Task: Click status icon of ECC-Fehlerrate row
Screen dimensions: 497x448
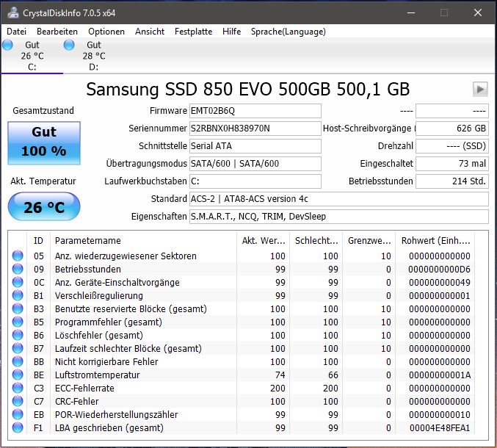Action: 18,388
